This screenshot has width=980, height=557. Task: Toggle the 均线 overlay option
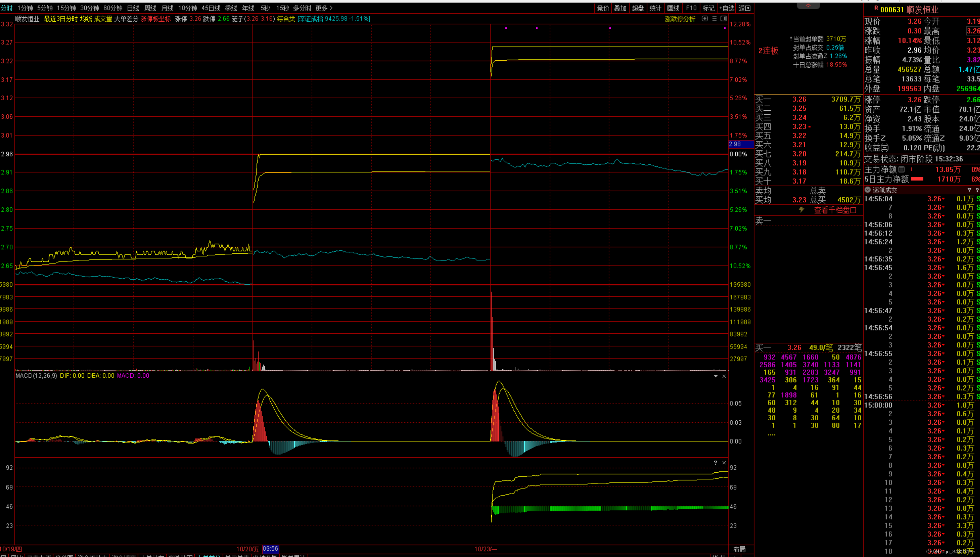click(86, 19)
